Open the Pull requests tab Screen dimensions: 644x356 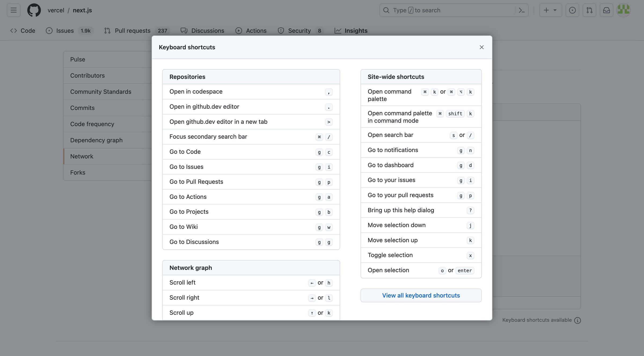[x=137, y=31]
